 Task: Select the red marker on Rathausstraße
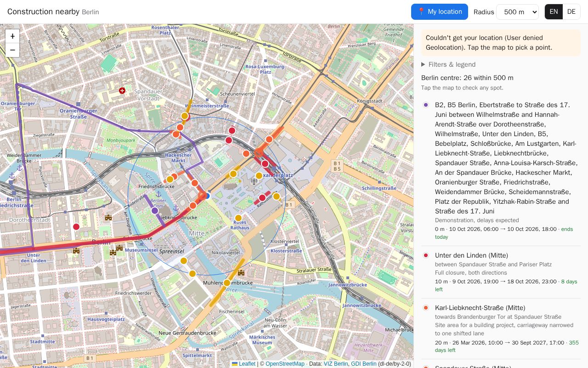point(262,198)
